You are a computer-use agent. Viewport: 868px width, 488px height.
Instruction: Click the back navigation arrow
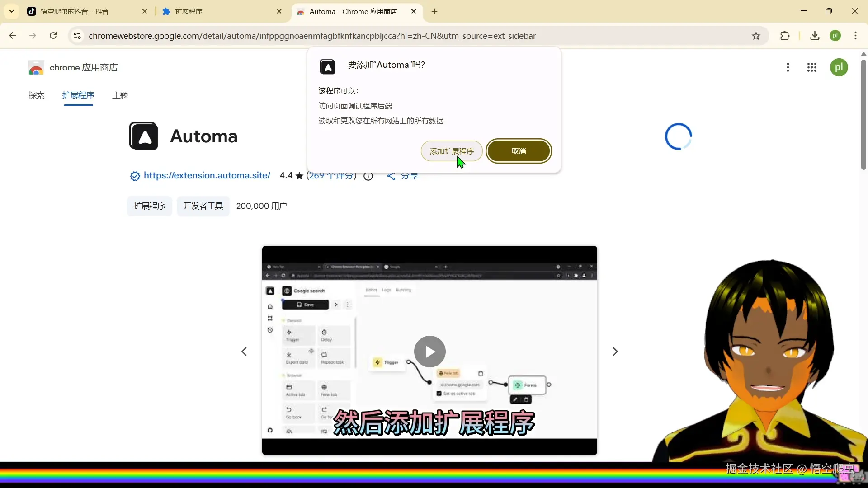(13, 36)
